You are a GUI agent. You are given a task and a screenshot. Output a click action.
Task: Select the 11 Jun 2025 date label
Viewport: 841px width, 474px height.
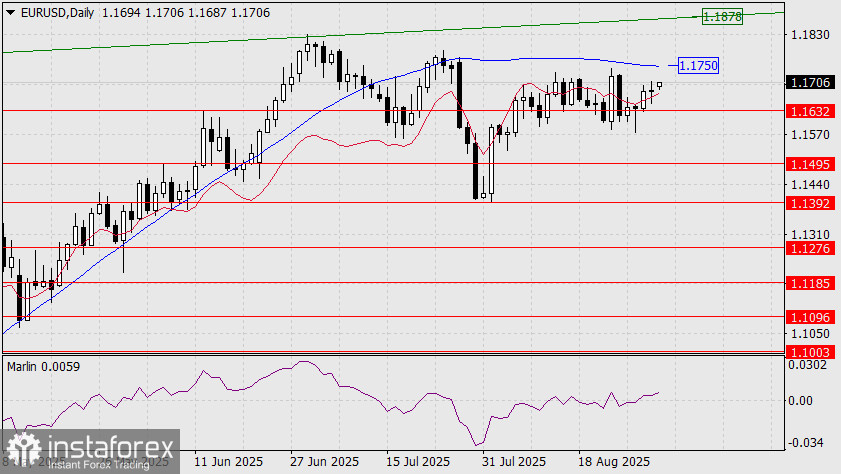point(228,462)
